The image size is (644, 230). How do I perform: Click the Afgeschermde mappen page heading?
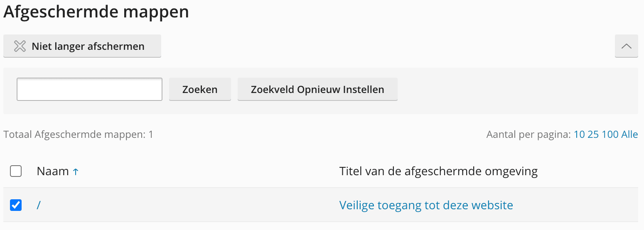(96, 12)
